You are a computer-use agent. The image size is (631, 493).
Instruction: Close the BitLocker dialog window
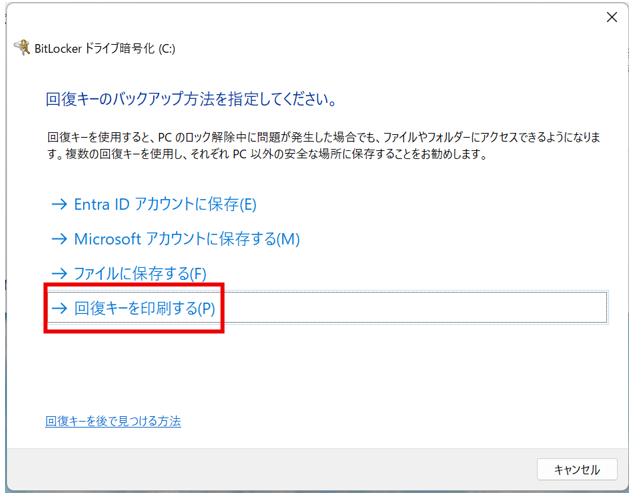[612, 17]
